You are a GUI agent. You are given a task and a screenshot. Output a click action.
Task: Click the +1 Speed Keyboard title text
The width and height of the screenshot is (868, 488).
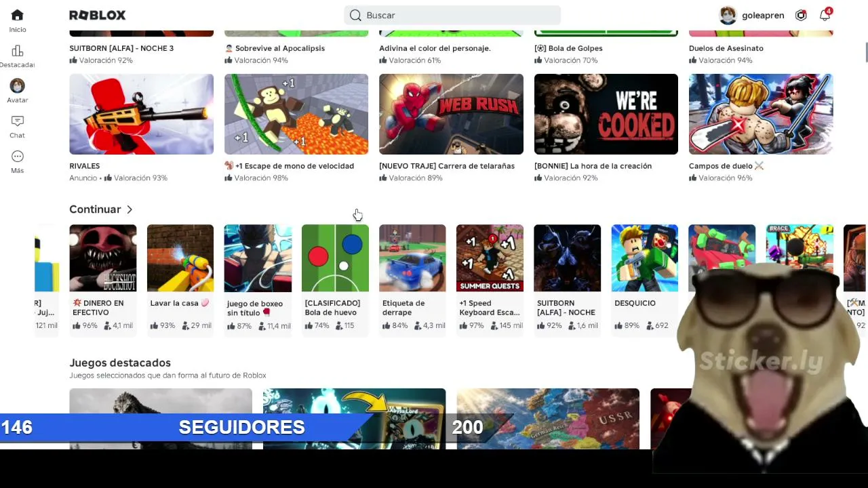pos(490,308)
